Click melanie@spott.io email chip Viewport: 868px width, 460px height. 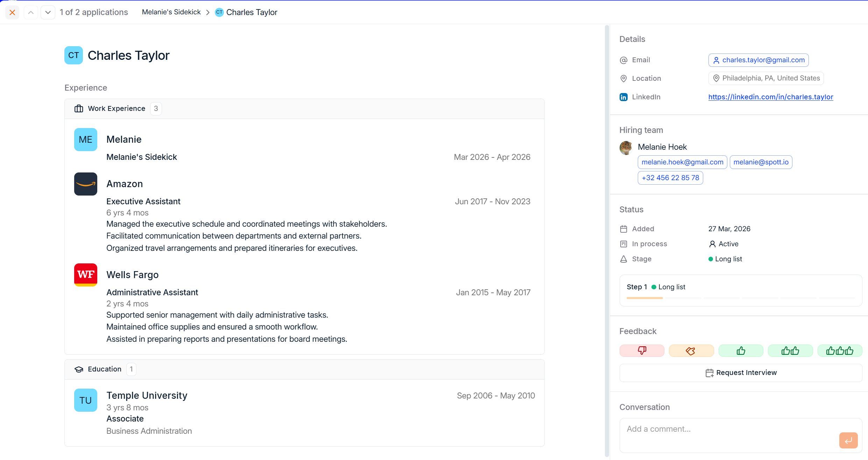761,162
